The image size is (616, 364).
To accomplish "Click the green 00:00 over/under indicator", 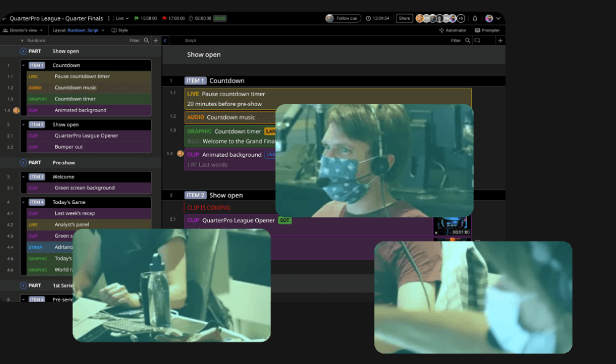I will click(x=220, y=18).
